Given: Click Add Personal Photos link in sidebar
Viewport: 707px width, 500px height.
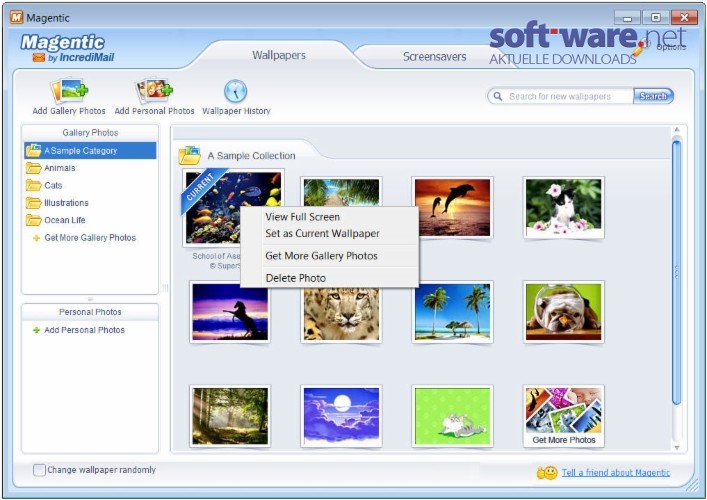Looking at the screenshot, I should pyautogui.click(x=84, y=330).
